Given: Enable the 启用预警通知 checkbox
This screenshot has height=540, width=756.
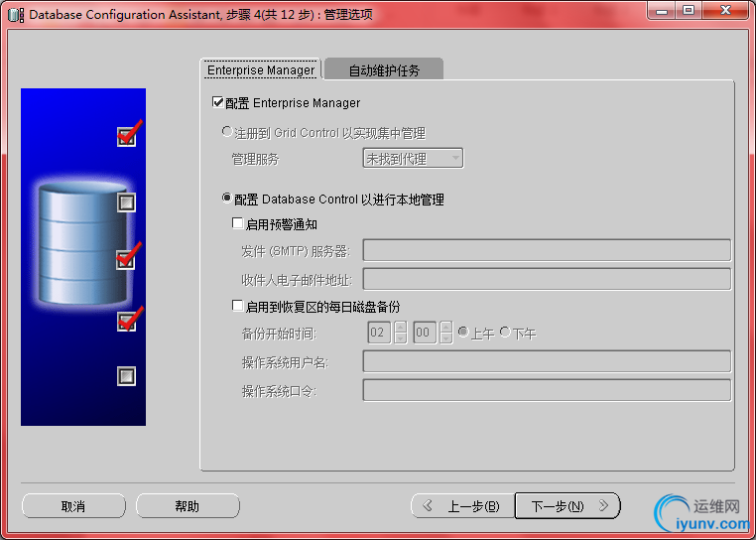Looking at the screenshot, I should click(238, 223).
